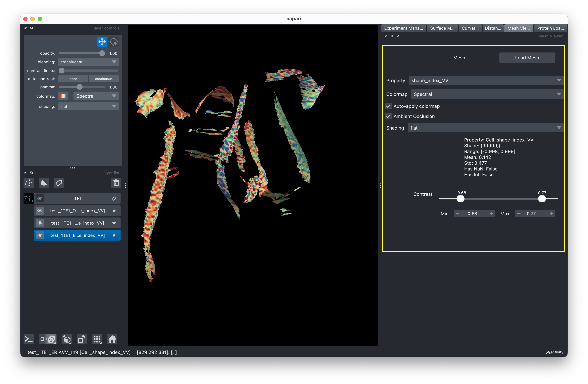Toggle visibility of TF1 layer
The image size is (588, 384).
pyautogui.click(x=40, y=199)
